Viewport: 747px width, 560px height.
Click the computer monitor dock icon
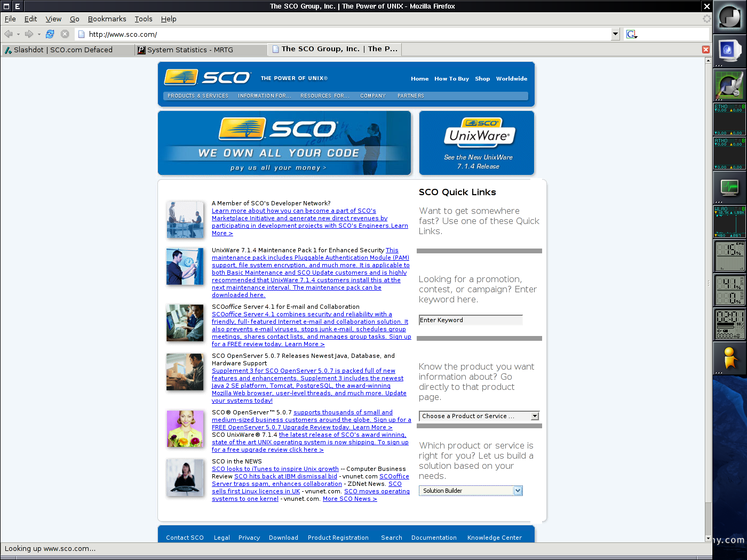coord(729,51)
